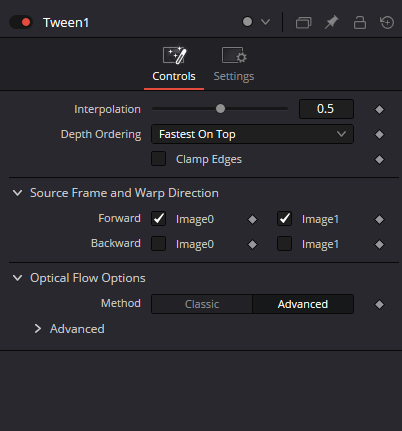This screenshot has height=431, width=402.
Task: Click the versions icon in the header
Action: [303, 23]
